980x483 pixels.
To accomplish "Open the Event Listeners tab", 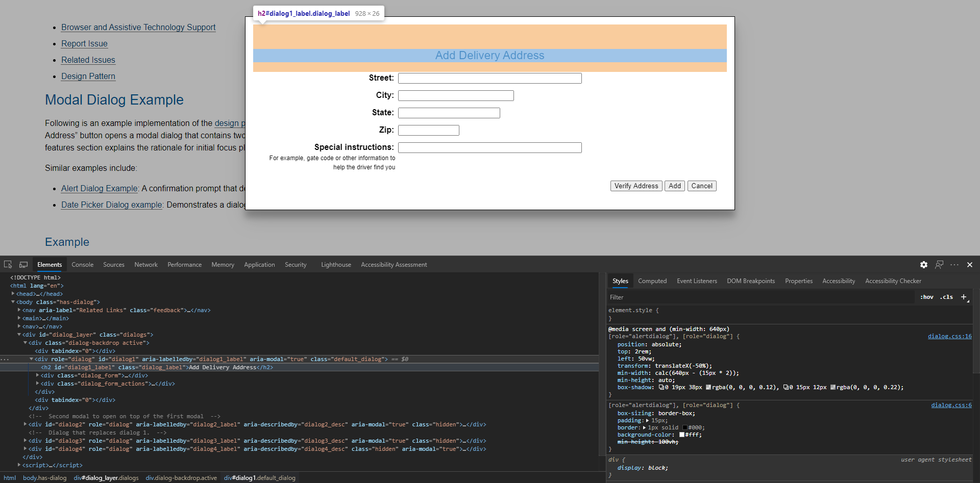I will tap(697, 281).
